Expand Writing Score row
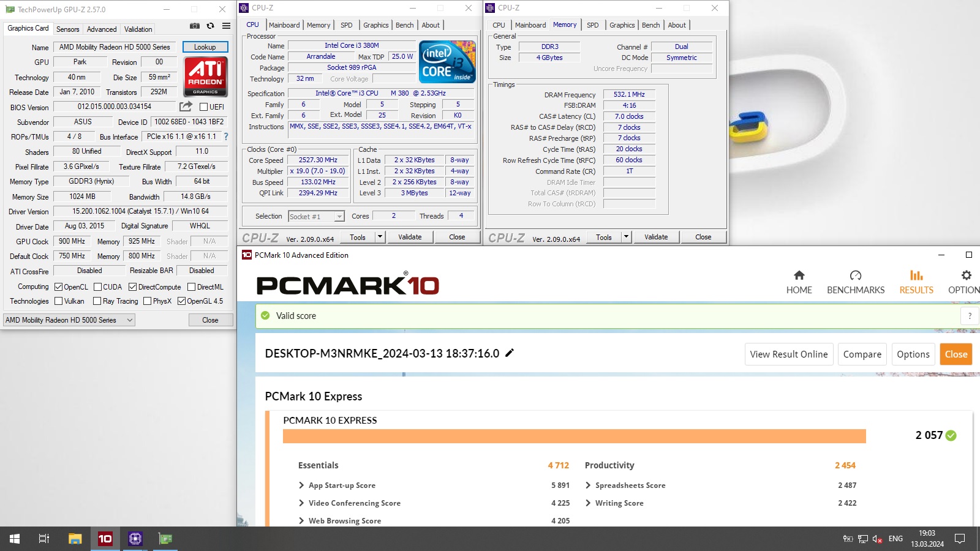Screen dimensions: 980x551 coord(588,503)
